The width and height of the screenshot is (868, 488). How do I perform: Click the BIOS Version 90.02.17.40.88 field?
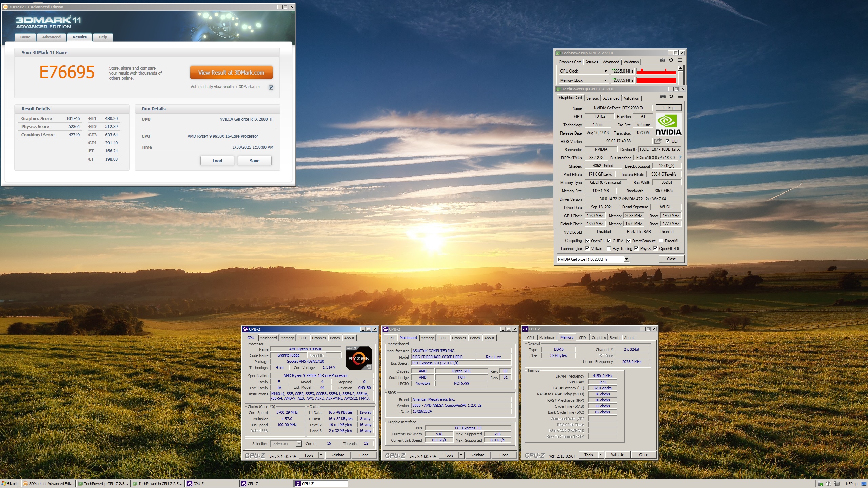(x=618, y=141)
